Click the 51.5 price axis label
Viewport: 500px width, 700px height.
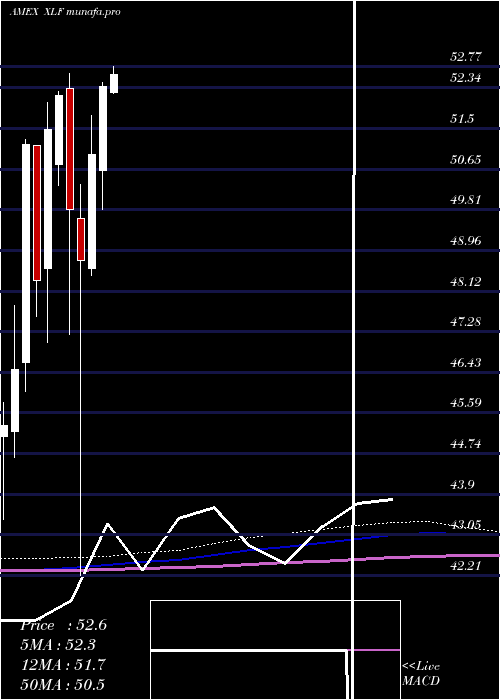462,119
